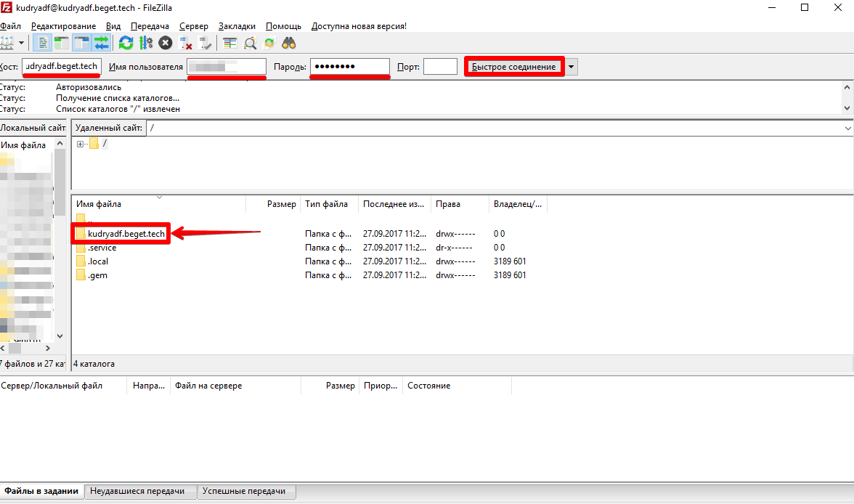Click the Хост input field

coord(62,67)
